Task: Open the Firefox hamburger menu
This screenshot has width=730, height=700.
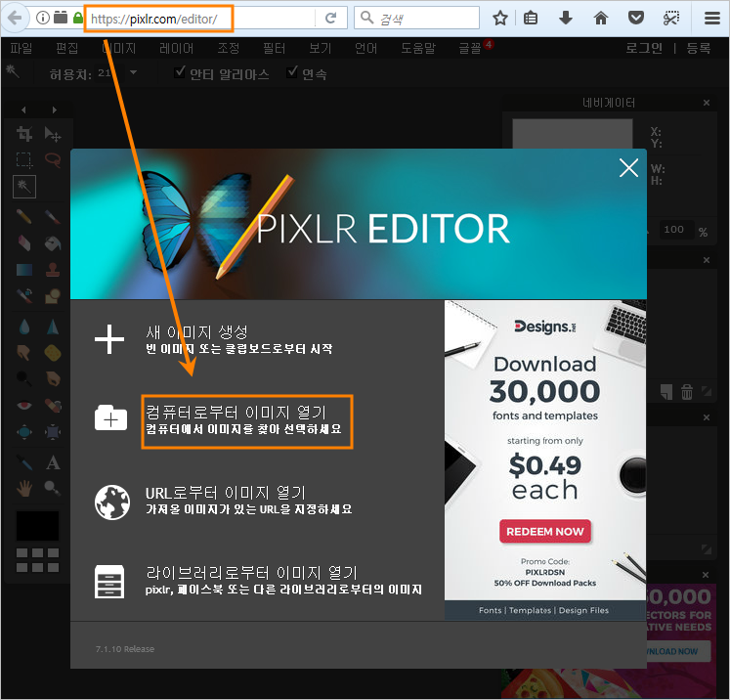Action: pos(711,19)
